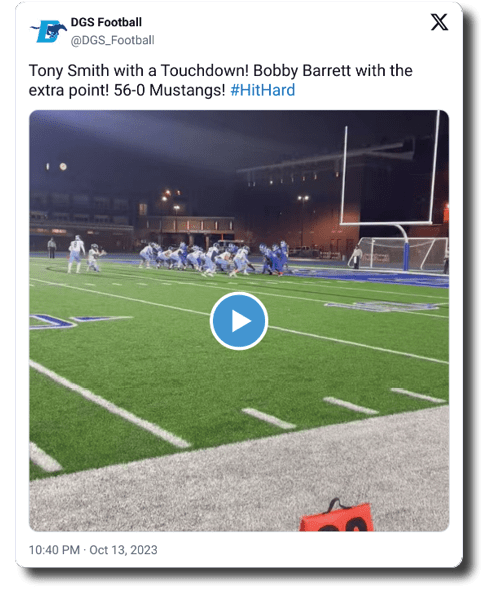Open the #HitHard hashtag
The width and height of the screenshot is (498, 589).
point(263,90)
